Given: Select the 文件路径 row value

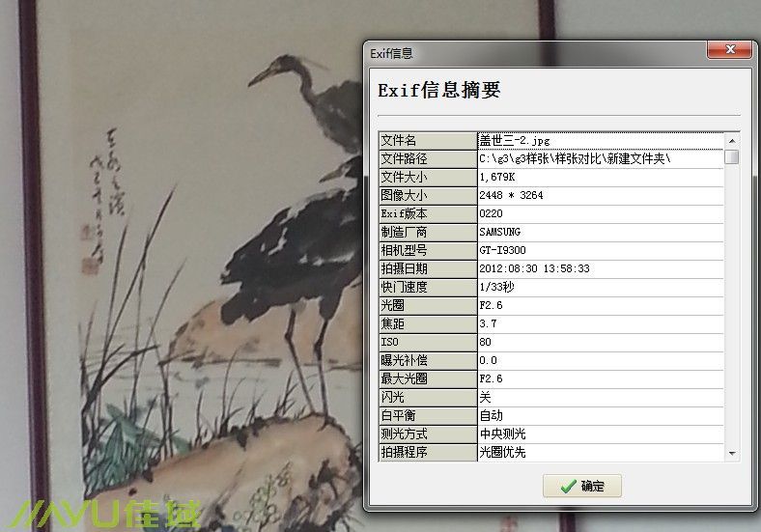Looking at the screenshot, I should point(601,159).
